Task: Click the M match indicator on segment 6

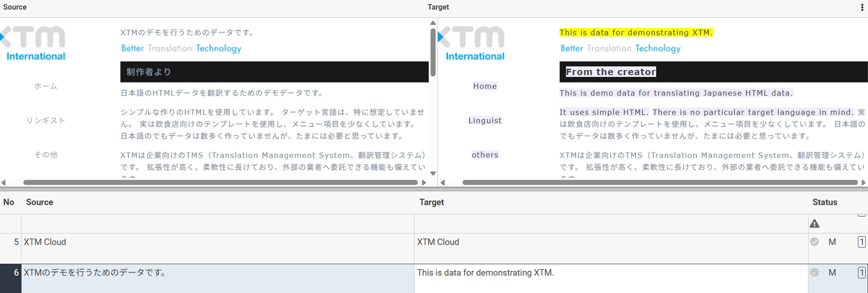Action: (x=832, y=273)
